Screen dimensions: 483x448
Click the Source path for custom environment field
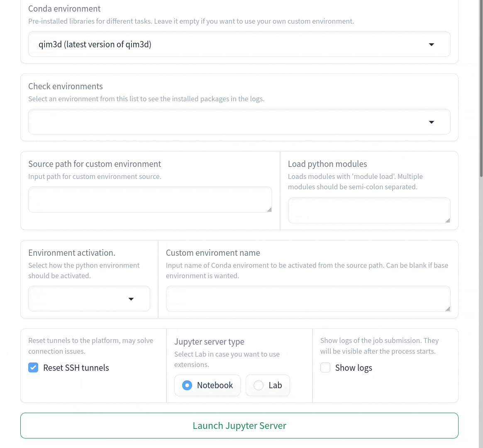pyautogui.click(x=150, y=200)
